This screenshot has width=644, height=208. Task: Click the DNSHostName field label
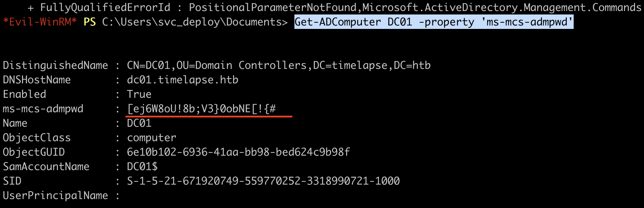[x=37, y=80]
